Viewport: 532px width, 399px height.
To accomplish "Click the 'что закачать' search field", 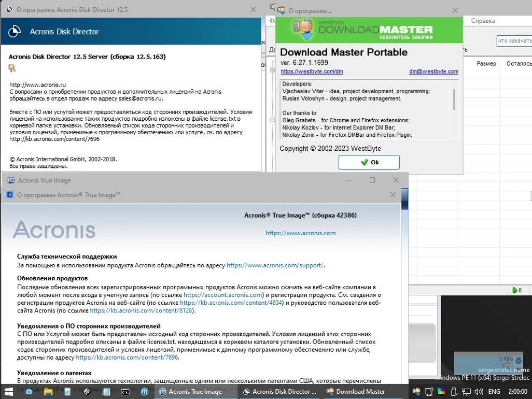I will (x=513, y=41).
